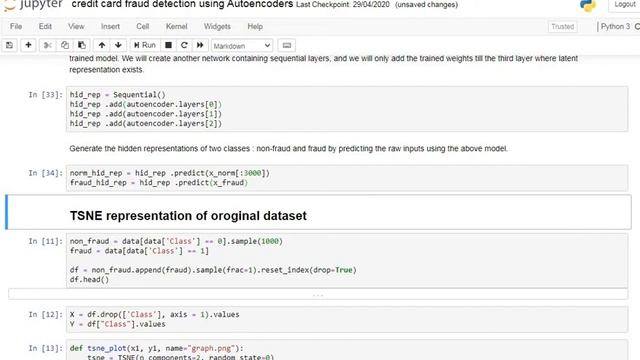Copy selected cells icon

pos(64,45)
